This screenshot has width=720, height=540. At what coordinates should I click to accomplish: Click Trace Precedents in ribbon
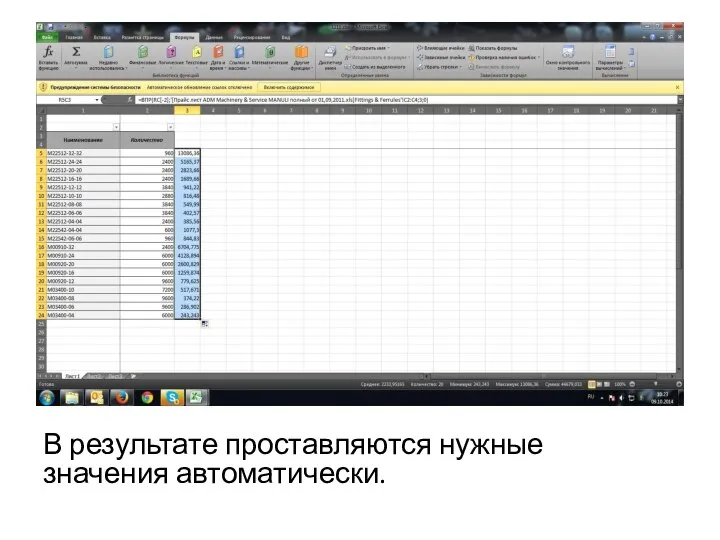(x=441, y=48)
